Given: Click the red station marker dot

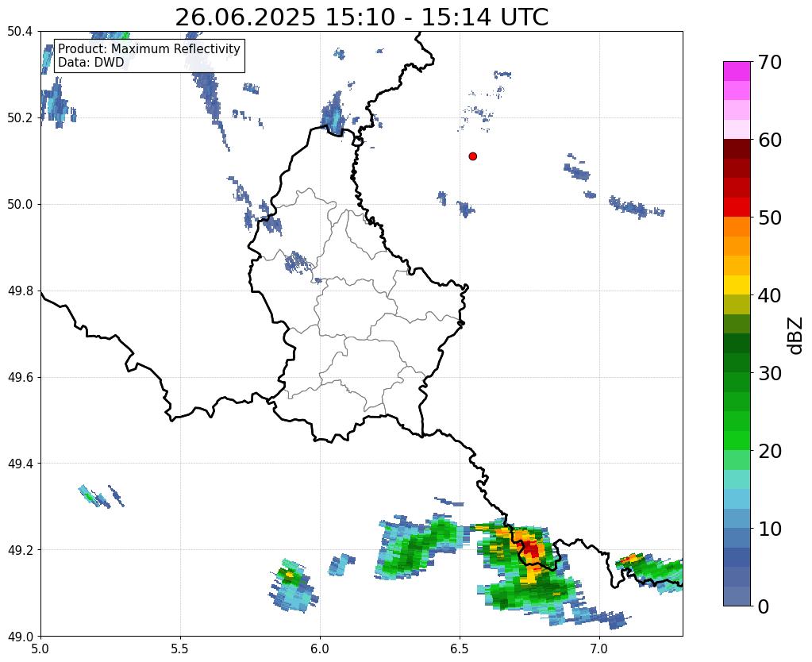Looking at the screenshot, I should pyautogui.click(x=472, y=156).
